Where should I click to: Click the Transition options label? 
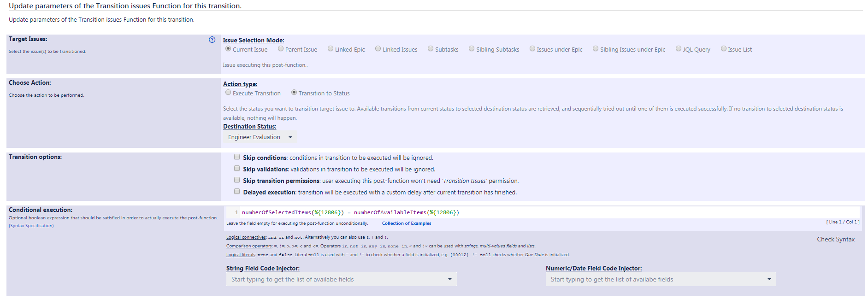[x=35, y=157]
